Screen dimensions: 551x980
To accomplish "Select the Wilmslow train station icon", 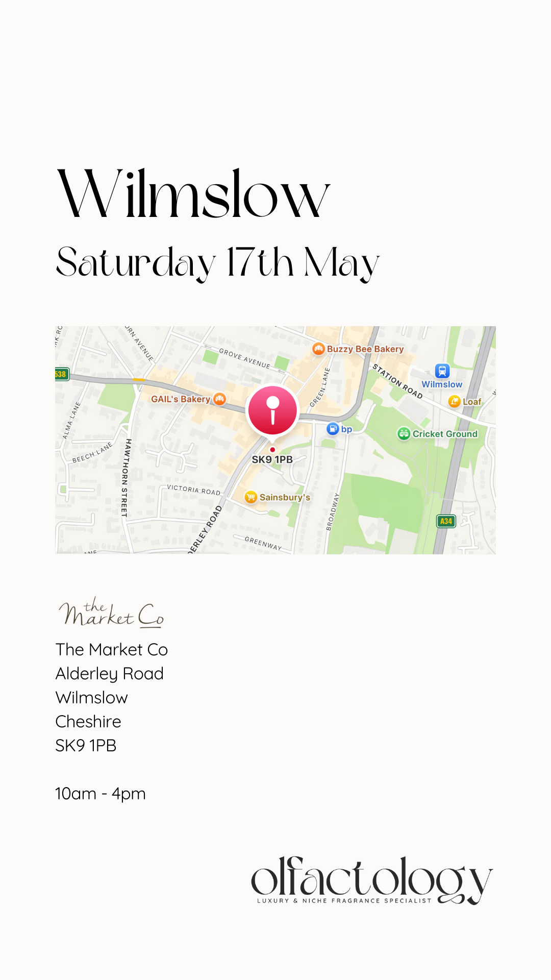I will [442, 371].
